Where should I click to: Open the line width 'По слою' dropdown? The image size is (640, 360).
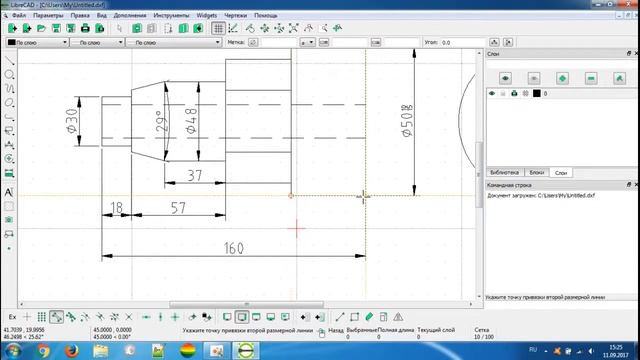pyautogui.click(x=97, y=42)
